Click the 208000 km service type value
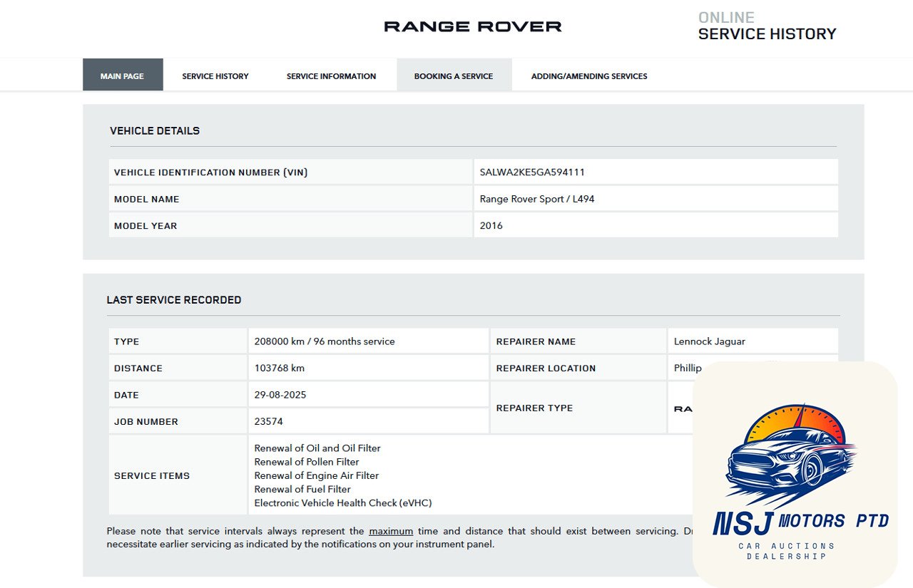The image size is (913, 588). tap(324, 341)
